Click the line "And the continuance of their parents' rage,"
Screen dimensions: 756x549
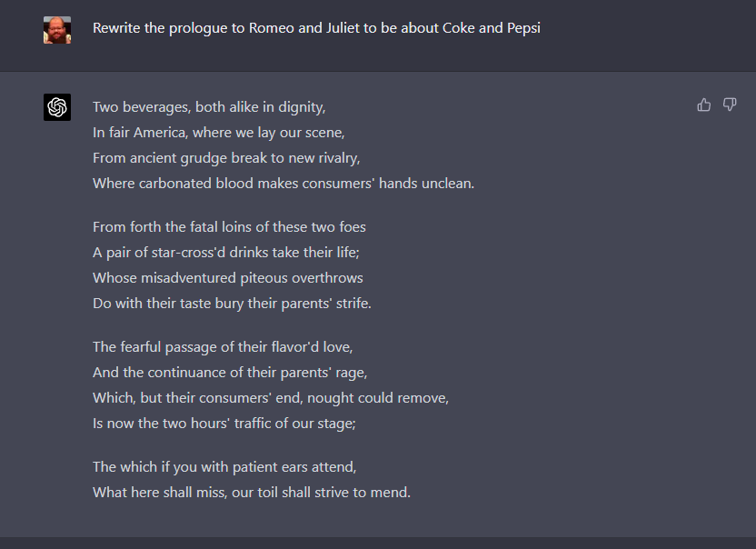[230, 373]
